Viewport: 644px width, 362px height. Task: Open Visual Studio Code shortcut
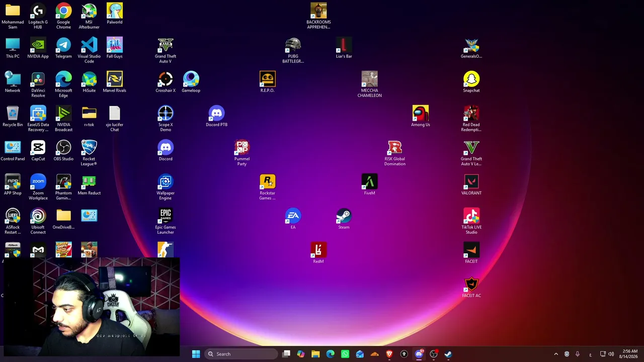click(x=89, y=50)
